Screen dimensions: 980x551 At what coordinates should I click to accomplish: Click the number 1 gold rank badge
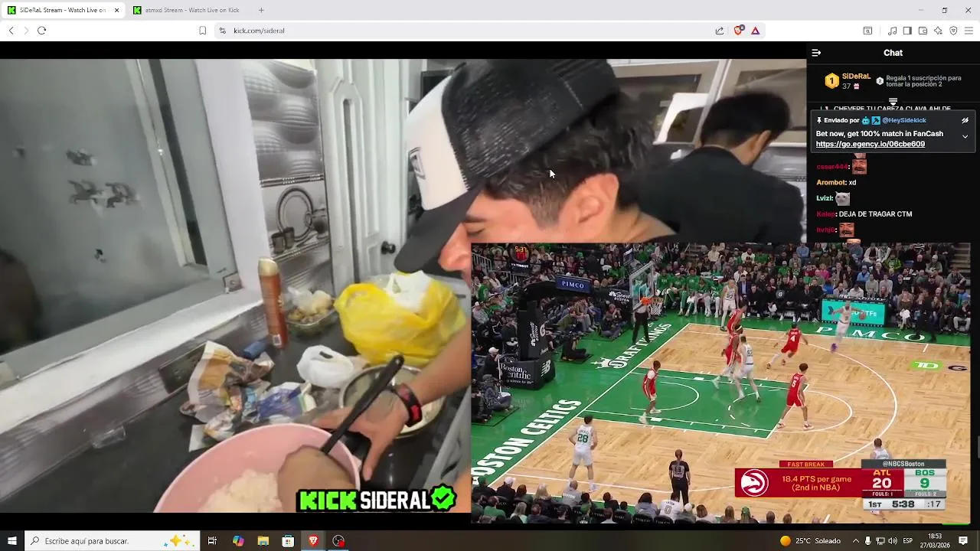[x=831, y=81]
